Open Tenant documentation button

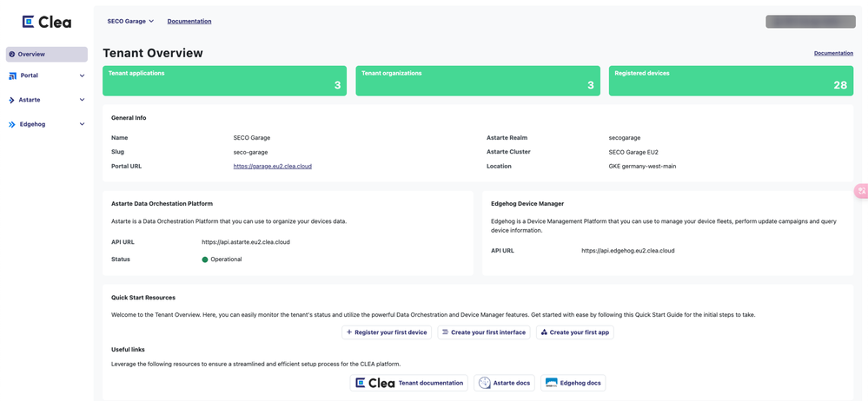click(x=408, y=383)
